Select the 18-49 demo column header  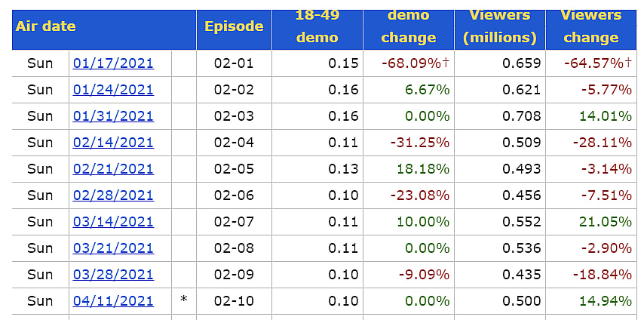tap(317, 26)
